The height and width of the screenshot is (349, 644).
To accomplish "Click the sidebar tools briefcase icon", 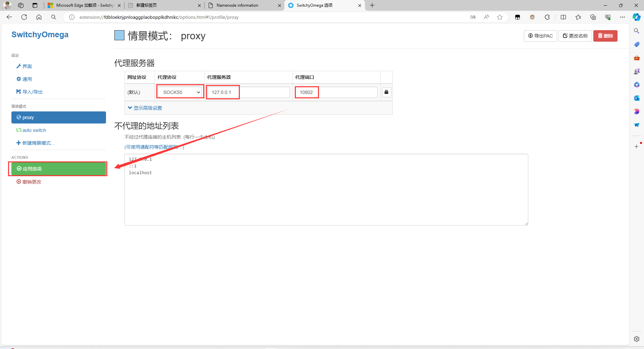I will coord(636,58).
